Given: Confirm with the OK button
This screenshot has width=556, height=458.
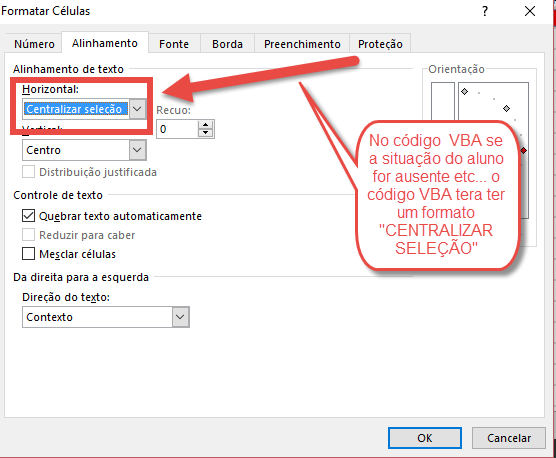Looking at the screenshot, I should click(424, 438).
